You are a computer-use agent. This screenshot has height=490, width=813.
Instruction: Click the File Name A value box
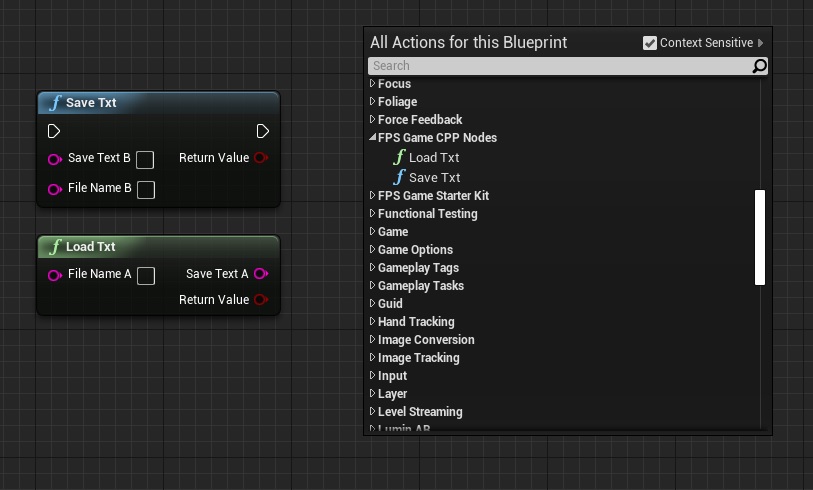point(146,276)
